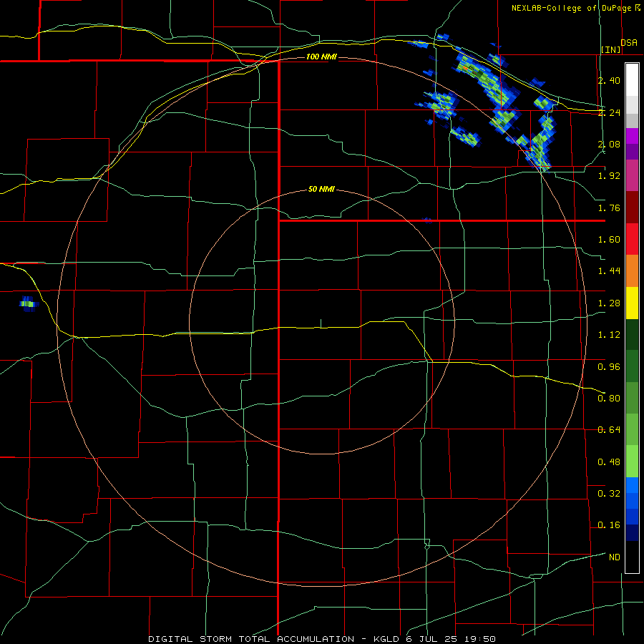Select the 0.64 legend value

[x=609, y=430]
